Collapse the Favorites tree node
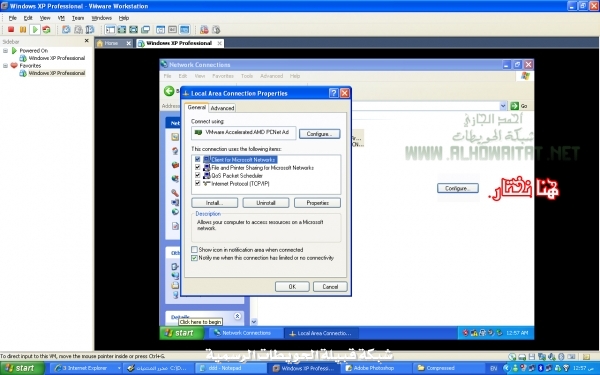Image resolution: width=600 pixels, height=375 pixels. point(5,65)
